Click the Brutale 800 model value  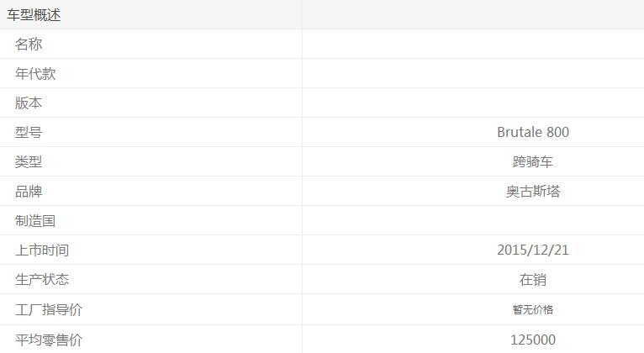coord(532,133)
